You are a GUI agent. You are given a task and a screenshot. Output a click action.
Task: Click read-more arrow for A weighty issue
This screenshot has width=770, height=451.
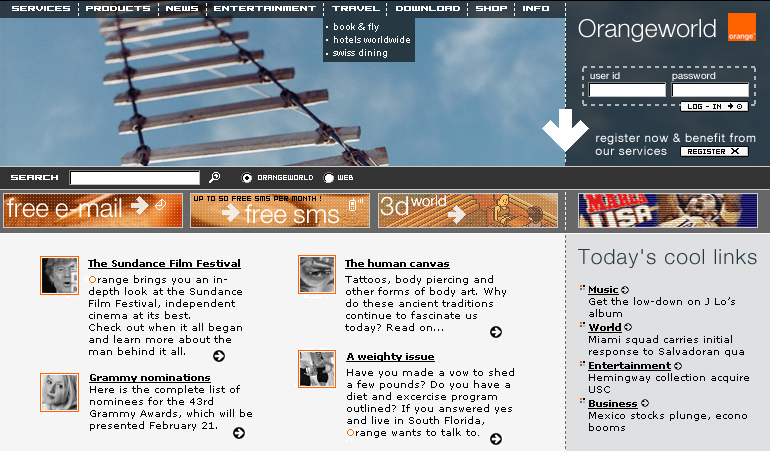pos(496,439)
